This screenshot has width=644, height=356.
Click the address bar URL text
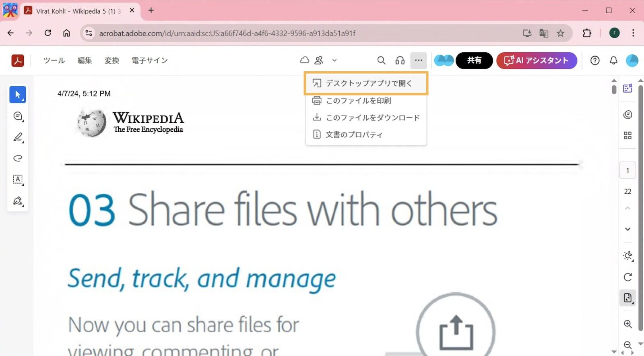[227, 33]
